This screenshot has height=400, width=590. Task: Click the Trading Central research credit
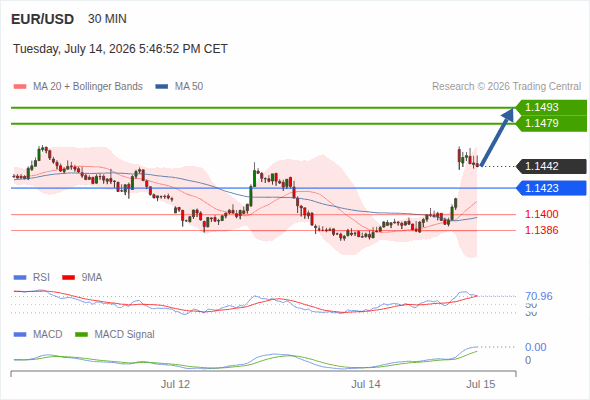pyautogui.click(x=506, y=87)
